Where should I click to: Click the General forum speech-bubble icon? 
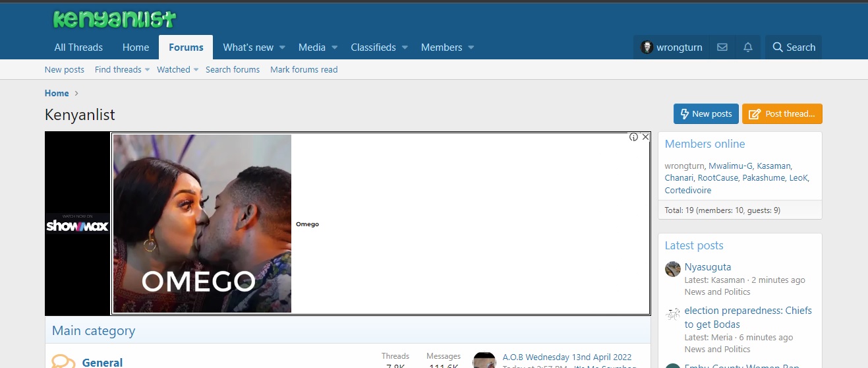click(x=63, y=362)
